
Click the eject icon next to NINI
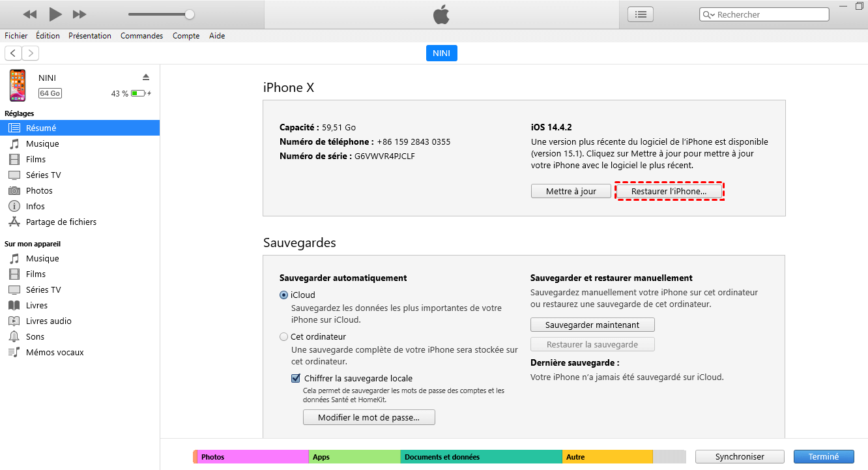click(146, 77)
